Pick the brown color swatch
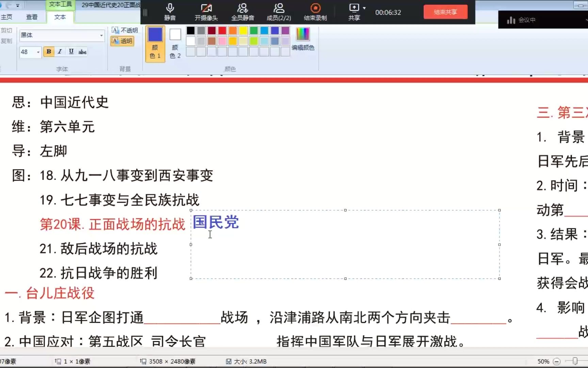This screenshot has height=368, width=588. click(x=212, y=41)
